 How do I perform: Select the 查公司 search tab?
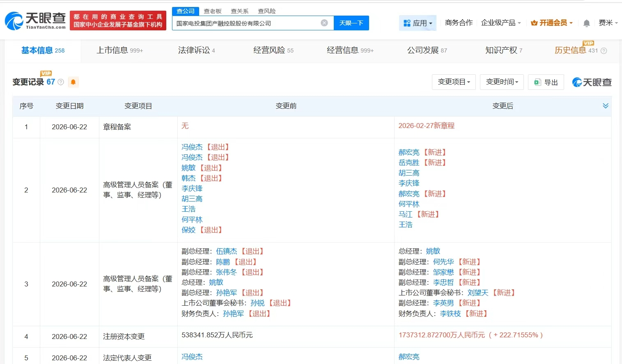186,11
